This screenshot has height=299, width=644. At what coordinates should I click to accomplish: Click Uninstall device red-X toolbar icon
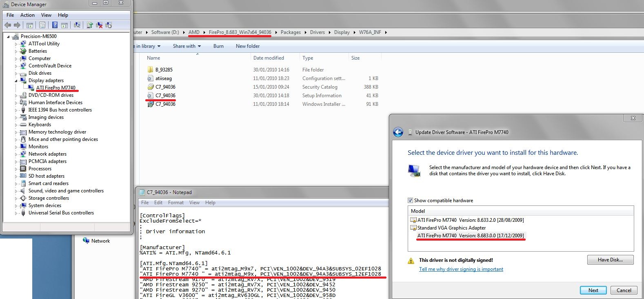pos(99,25)
